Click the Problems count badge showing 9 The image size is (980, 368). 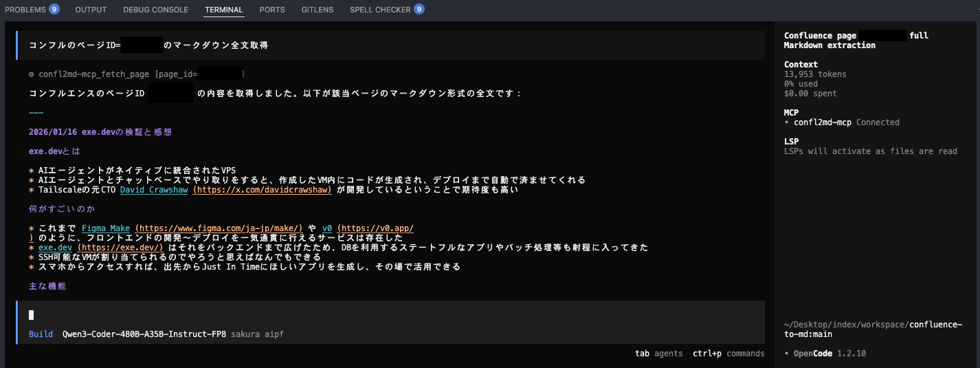tap(54, 10)
